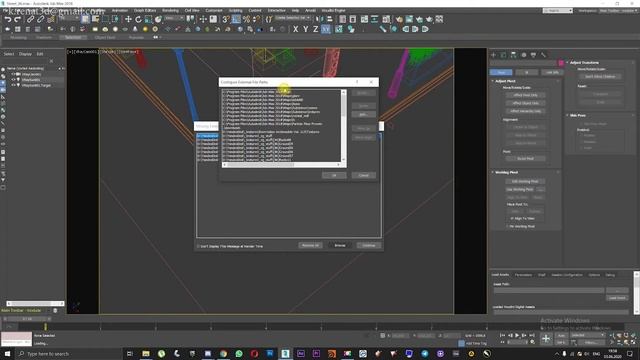Click the pink object color swatch
Image resolution: width=640 pixels, height=360 pixels.
561,63
